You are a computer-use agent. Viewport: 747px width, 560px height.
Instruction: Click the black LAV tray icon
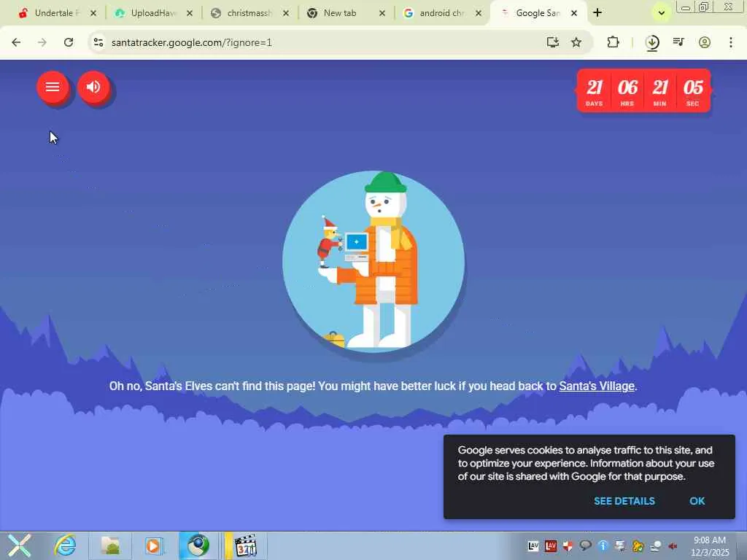[x=533, y=545]
